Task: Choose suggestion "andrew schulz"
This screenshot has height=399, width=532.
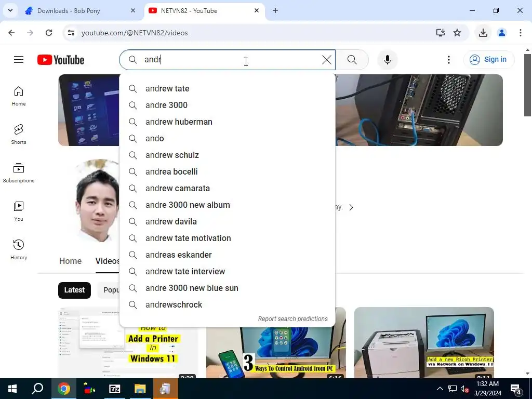Action: pos(227,155)
